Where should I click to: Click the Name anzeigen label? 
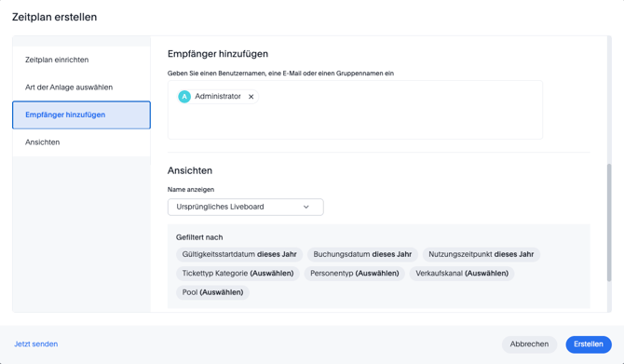pyautogui.click(x=191, y=189)
